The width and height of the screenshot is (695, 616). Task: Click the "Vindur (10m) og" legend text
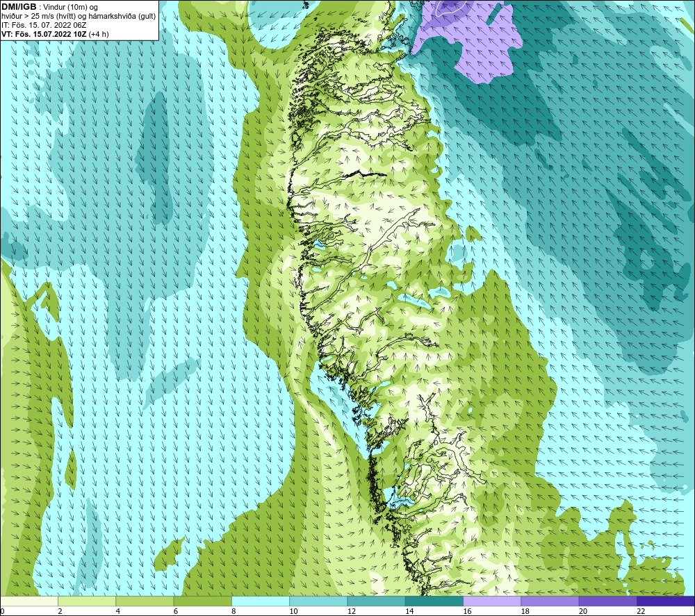70,8
